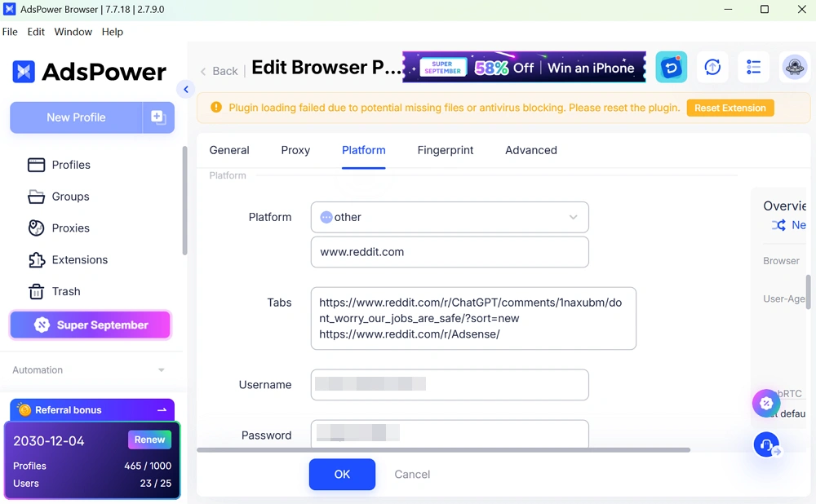Image resolution: width=816 pixels, height=504 pixels.
Task: Click the Overview panel vertical scrollbar
Action: 808,292
